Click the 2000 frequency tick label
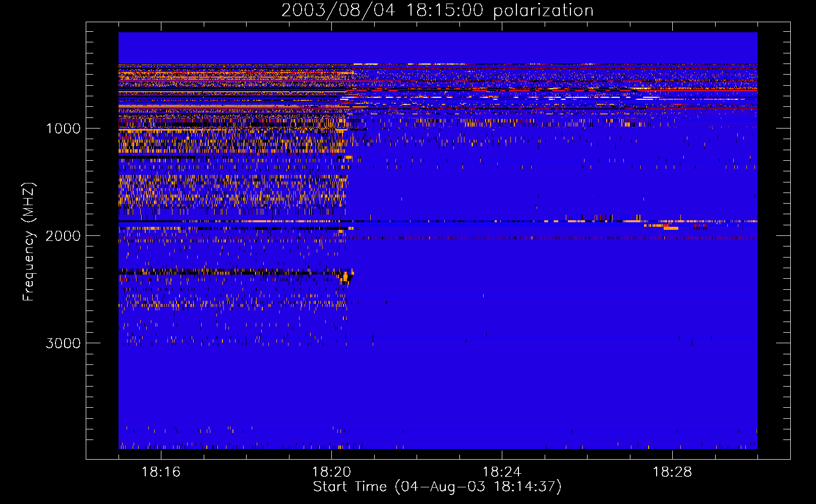The image size is (816, 504). pos(63,236)
